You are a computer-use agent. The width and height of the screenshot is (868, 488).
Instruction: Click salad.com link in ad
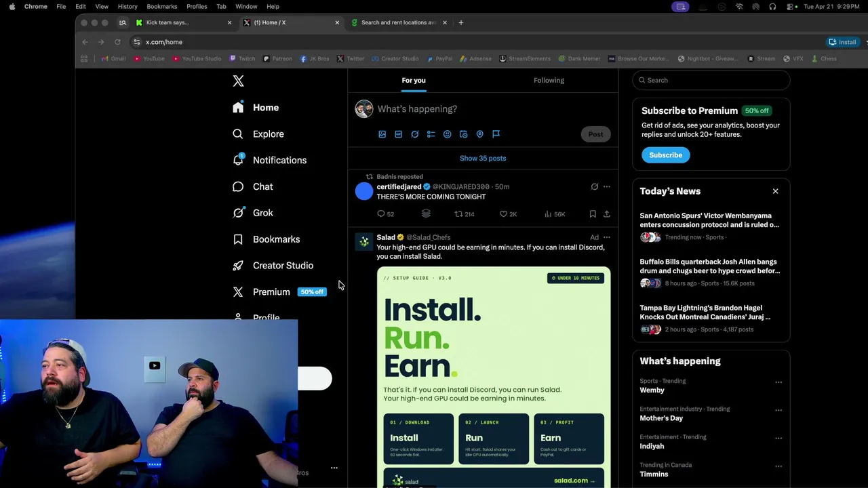(574, 481)
